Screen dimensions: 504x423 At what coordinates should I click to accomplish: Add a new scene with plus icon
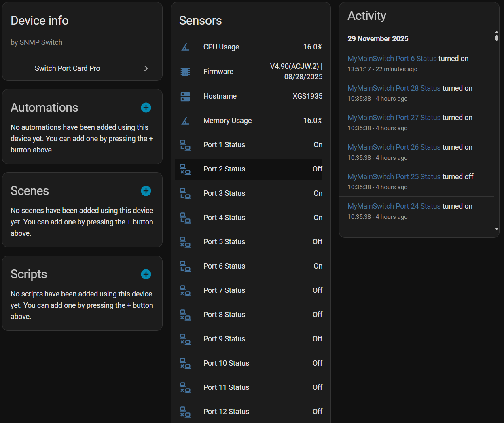pyautogui.click(x=146, y=191)
